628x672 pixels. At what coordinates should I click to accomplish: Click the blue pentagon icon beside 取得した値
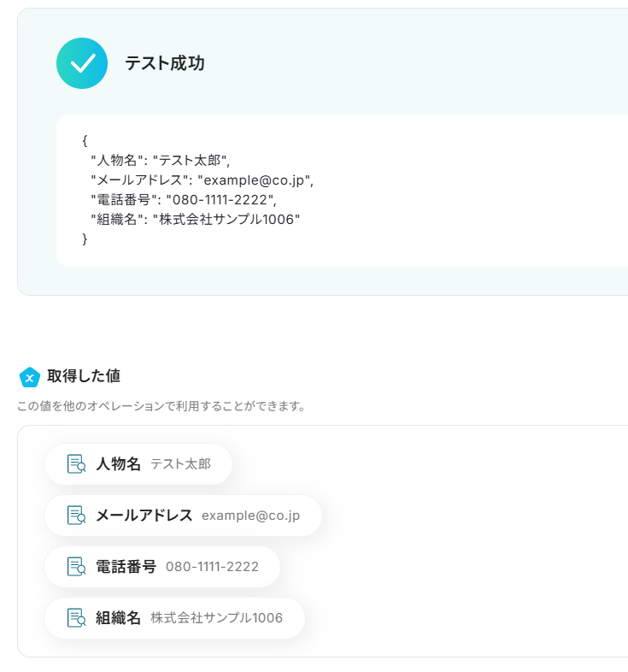tap(30, 376)
